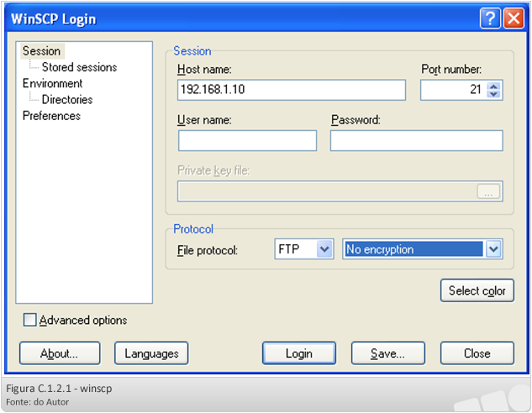
Task: Open Directories tree item
Action: [67, 100]
